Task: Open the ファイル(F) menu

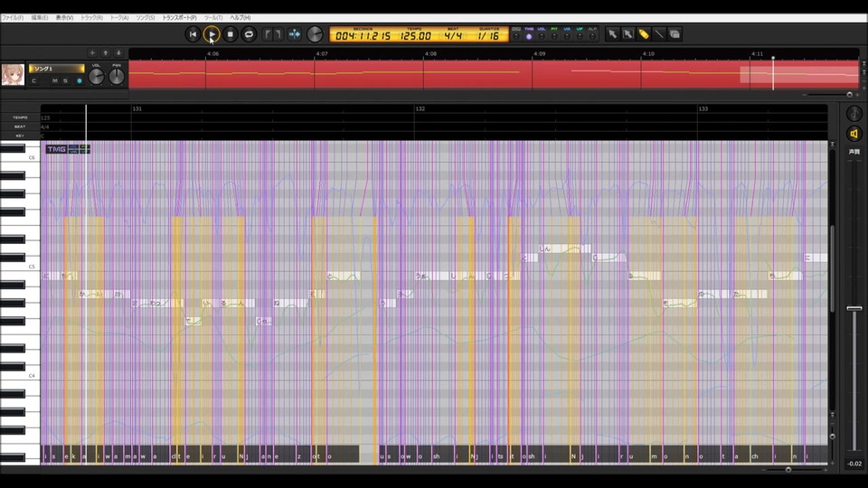Action: coord(13,18)
